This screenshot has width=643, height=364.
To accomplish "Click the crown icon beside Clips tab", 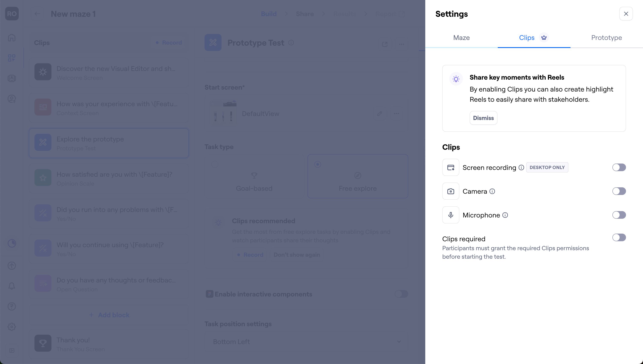I will pyautogui.click(x=544, y=38).
